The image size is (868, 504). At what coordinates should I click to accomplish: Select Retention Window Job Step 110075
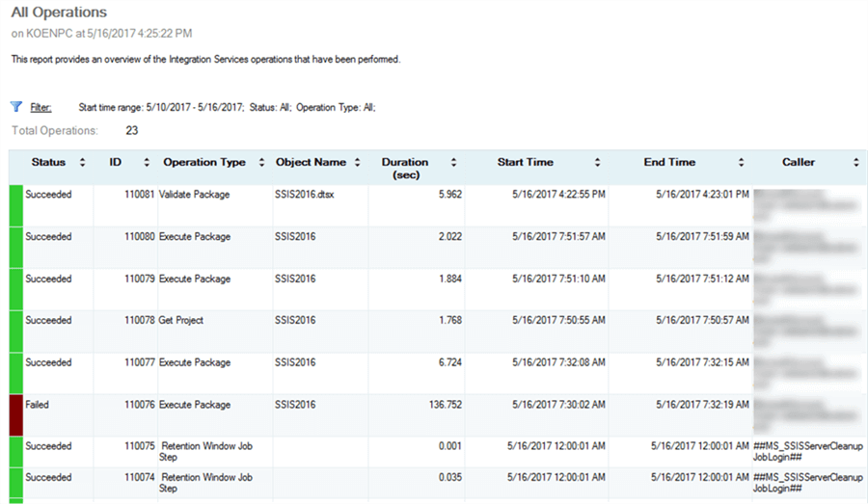[206, 446]
